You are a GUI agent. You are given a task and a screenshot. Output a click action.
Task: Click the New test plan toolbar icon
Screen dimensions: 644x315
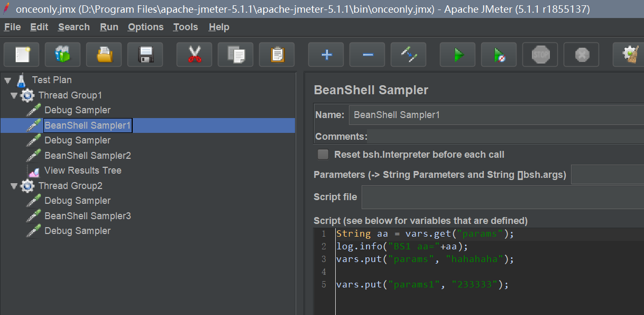(x=22, y=55)
